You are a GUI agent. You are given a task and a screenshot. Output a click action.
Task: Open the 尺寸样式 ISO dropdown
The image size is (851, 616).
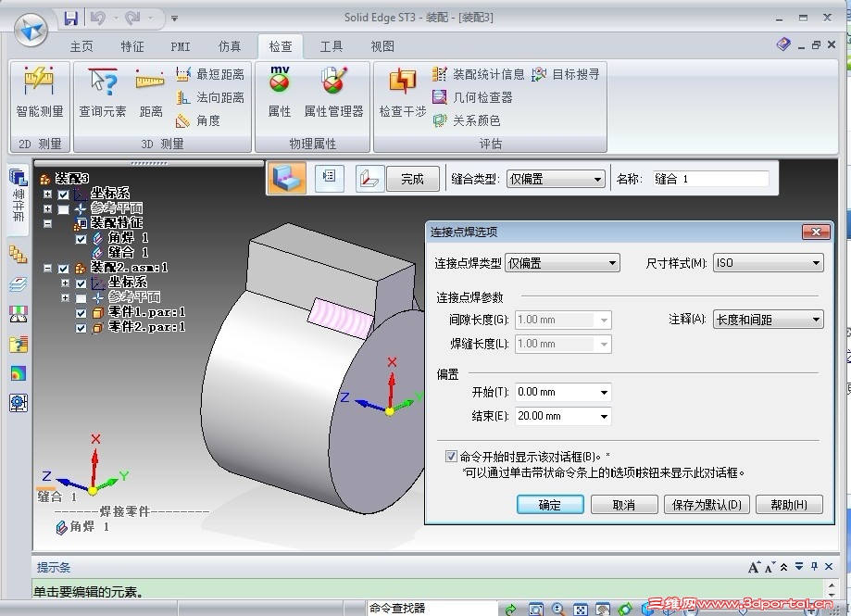[768, 263]
